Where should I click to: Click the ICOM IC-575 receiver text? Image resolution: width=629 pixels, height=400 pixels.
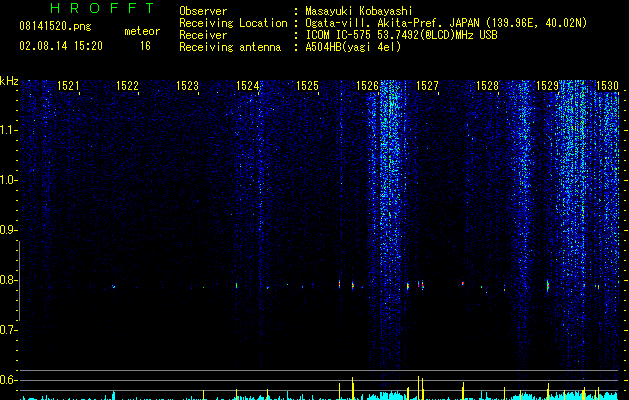click(x=401, y=35)
